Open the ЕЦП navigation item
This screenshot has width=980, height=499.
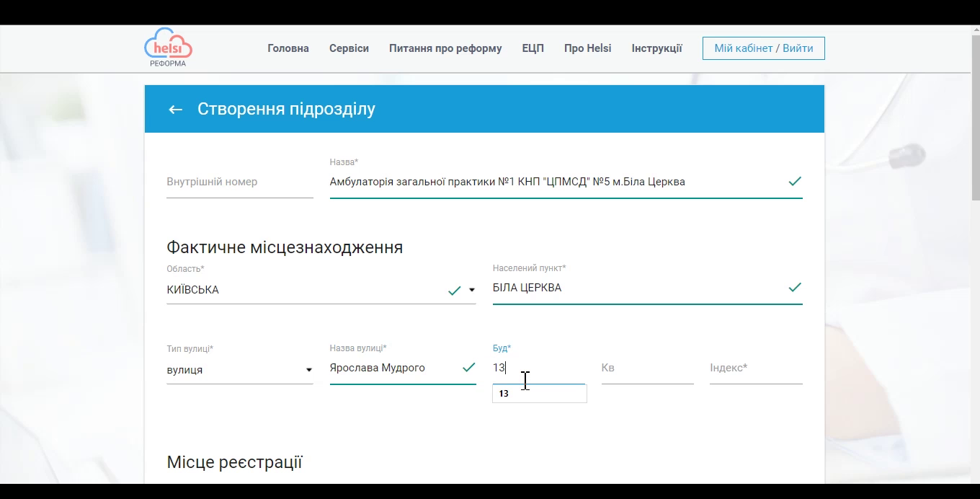point(533,48)
